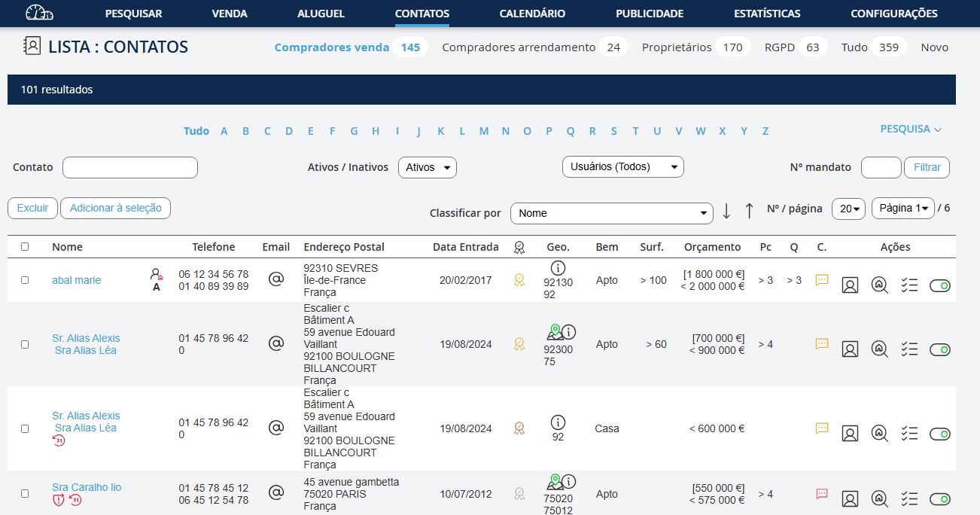
Task: Sort the list in descending order with the down arrow
Action: click(x=726, y=211)
